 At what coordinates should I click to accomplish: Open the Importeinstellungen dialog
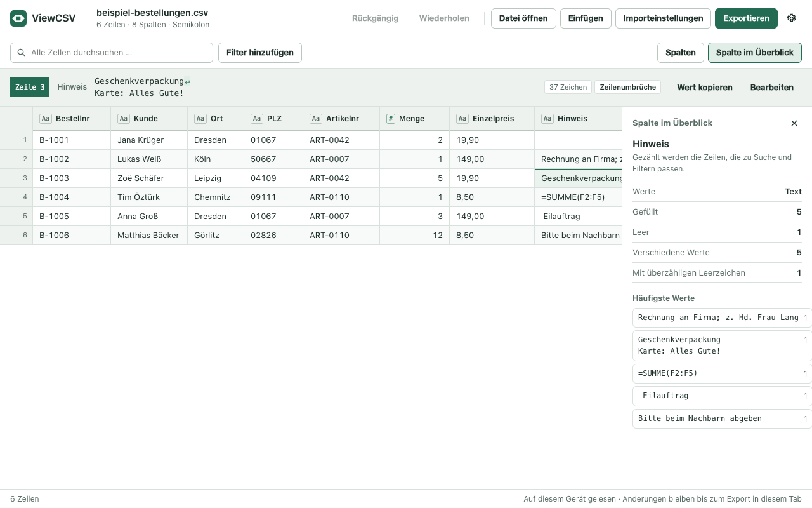[x=663, y=18]
